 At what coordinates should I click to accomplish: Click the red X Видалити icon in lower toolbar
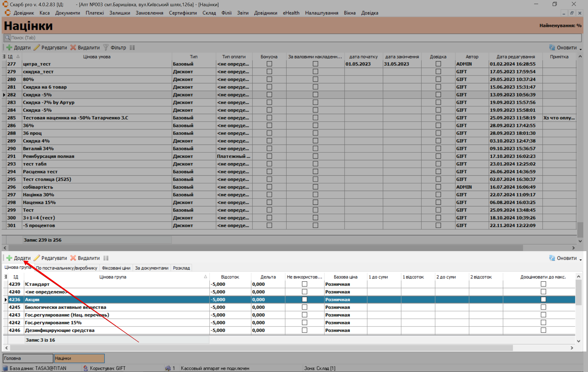tap(73, 258)
